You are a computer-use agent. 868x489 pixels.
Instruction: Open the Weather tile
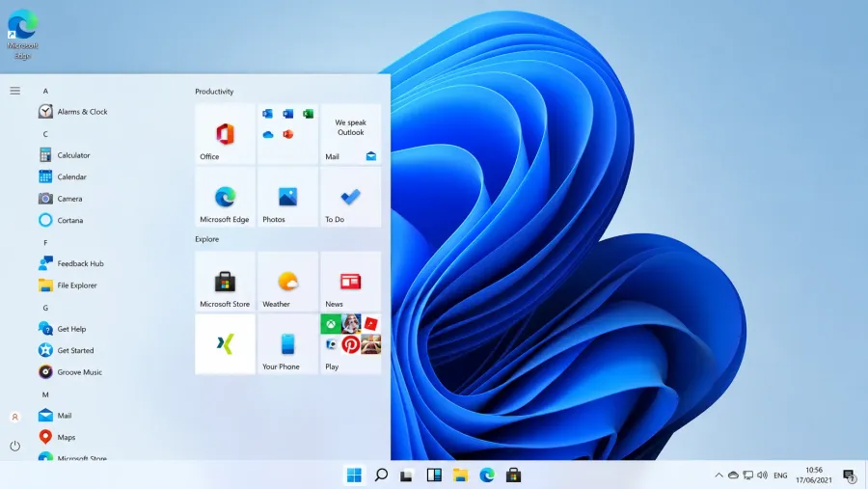tap(287, 282)
